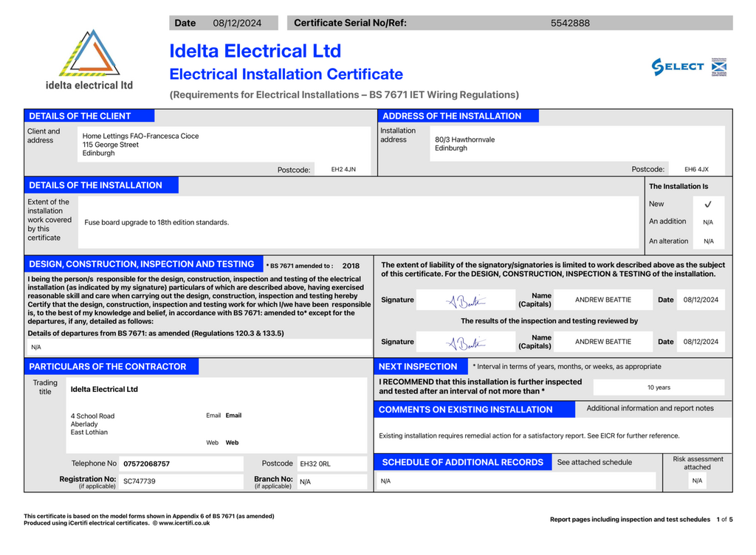Click the schedule of additional records N/A field
The image size is (756, 555).
point(516,480)
